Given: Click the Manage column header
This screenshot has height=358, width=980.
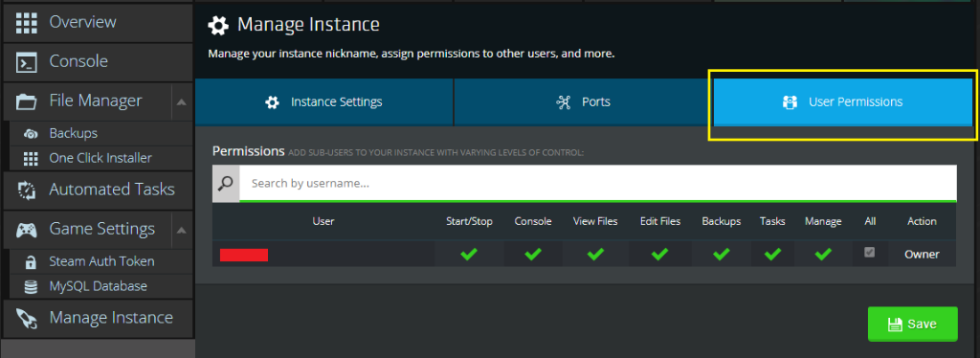Looking at the screenshot, I should click(823, 221).
